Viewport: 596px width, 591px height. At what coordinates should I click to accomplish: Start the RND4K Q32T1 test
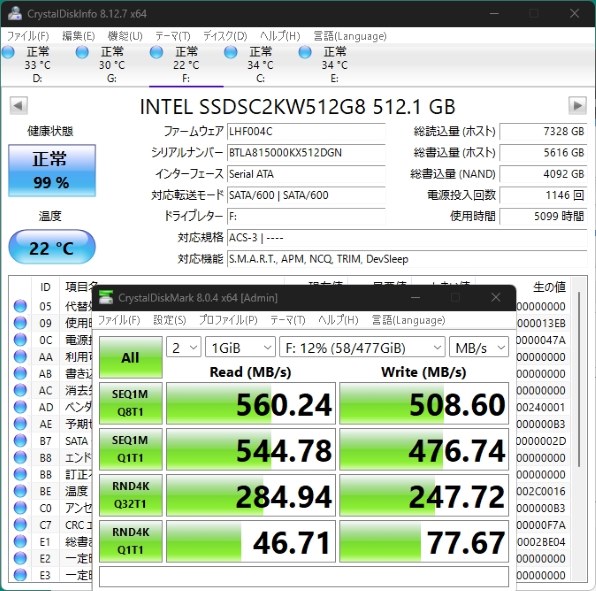130,495
